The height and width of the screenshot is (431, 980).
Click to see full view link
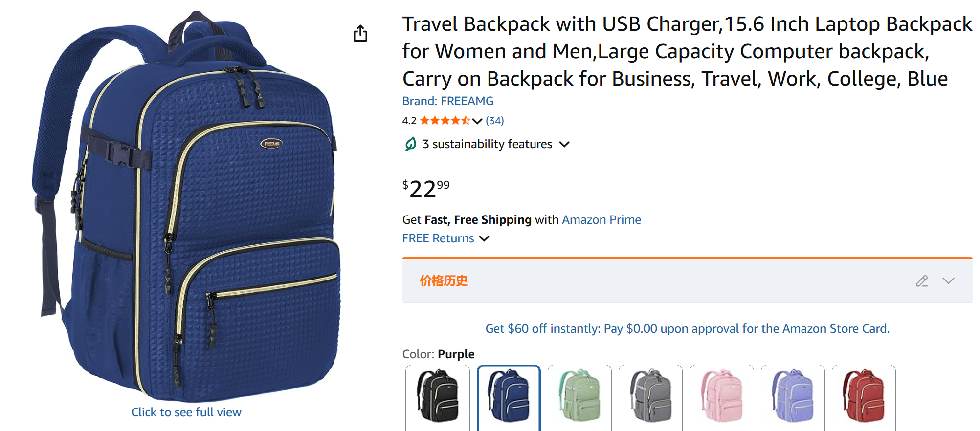coord(186,412)
